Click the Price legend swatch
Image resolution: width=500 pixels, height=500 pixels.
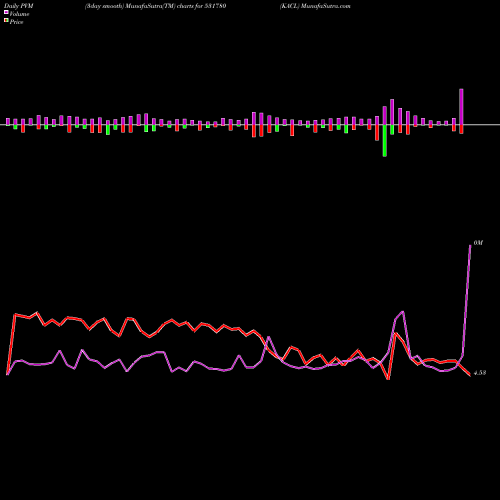pyautogui.click(x=6, y=21)
